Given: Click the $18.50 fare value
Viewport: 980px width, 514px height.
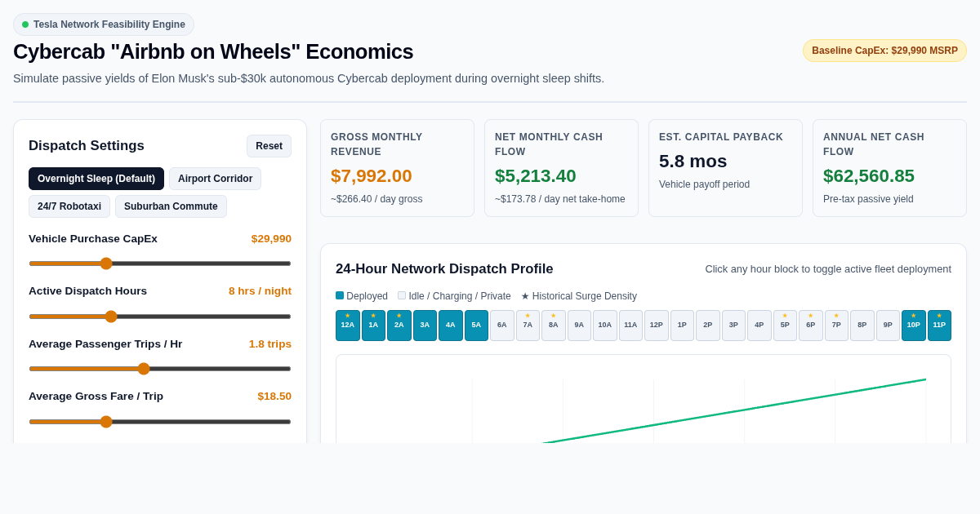Looking at the screenshot, I should pos(274,397).
